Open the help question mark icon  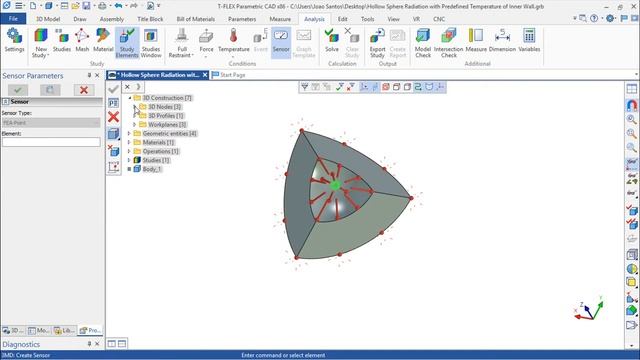pyautogui.click(x=594, y=18)
